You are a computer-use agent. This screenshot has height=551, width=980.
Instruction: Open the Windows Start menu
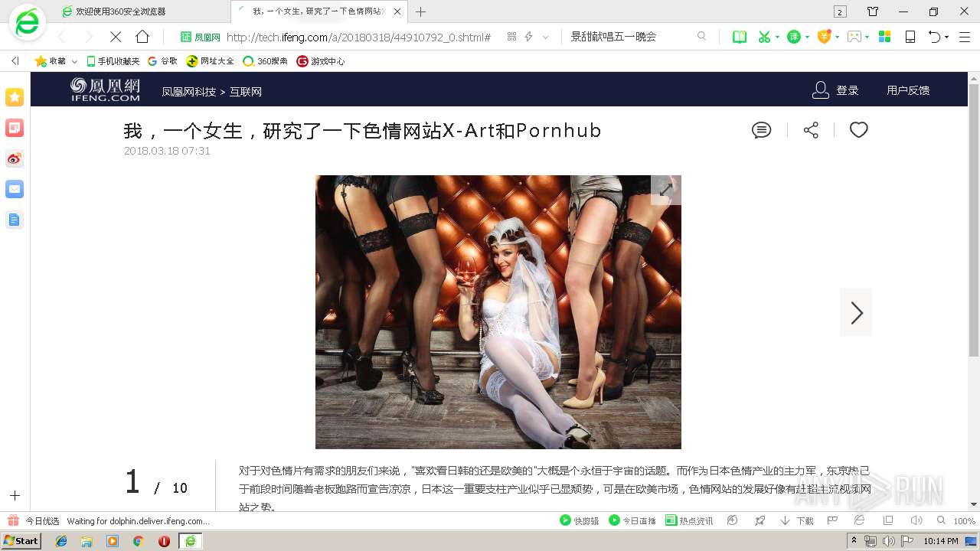(x=21, y=540)
